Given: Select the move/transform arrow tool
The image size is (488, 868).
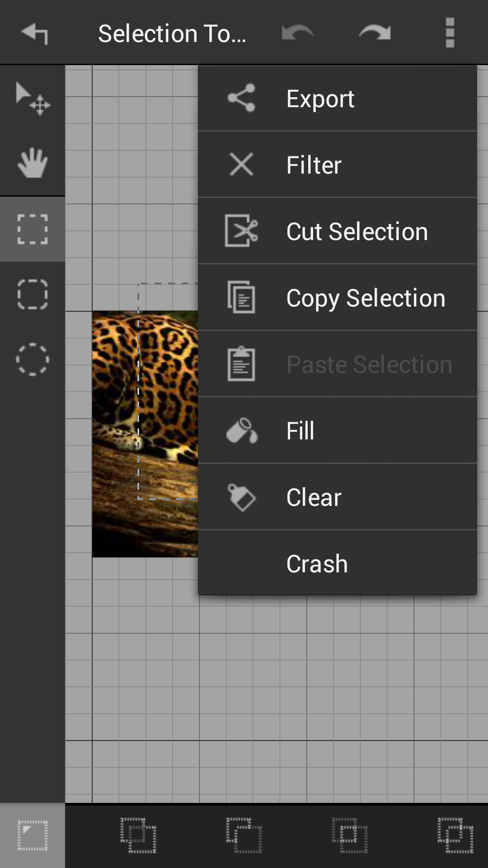Looking at the screenshot, I should point(33,98).
